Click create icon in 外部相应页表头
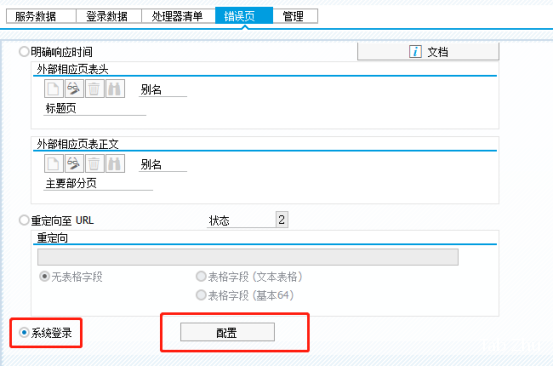 pos(54,88)
